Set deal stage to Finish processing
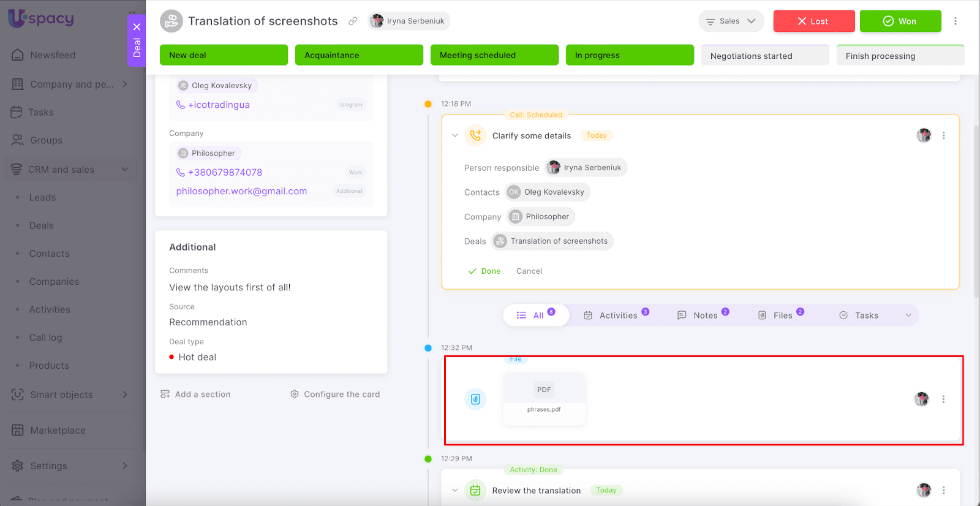Screen dimensions: 980x506 coord(900,56)
